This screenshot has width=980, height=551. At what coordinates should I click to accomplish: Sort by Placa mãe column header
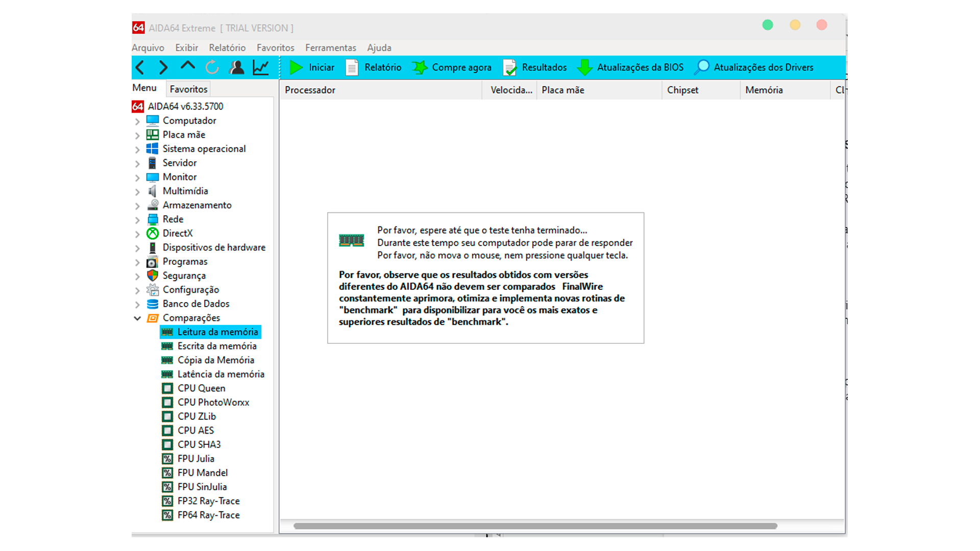599,90
